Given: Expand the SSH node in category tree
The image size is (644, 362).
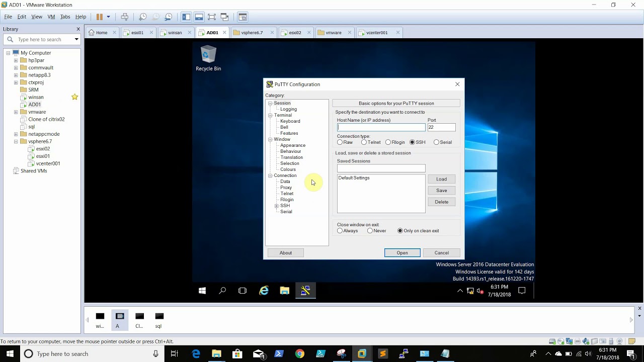Looking at the screenshot, I should [276, 206].
